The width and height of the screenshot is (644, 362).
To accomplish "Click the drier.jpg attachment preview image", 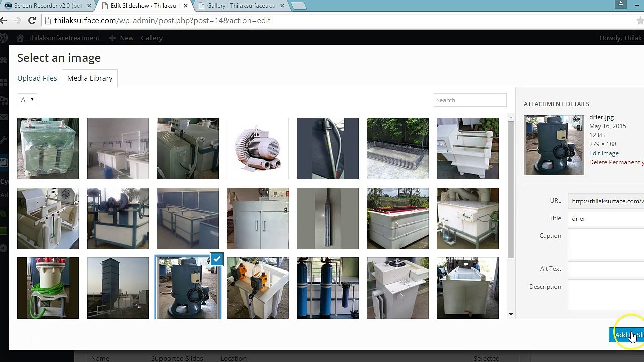I will pyautogui.click(x=554, y=145).
